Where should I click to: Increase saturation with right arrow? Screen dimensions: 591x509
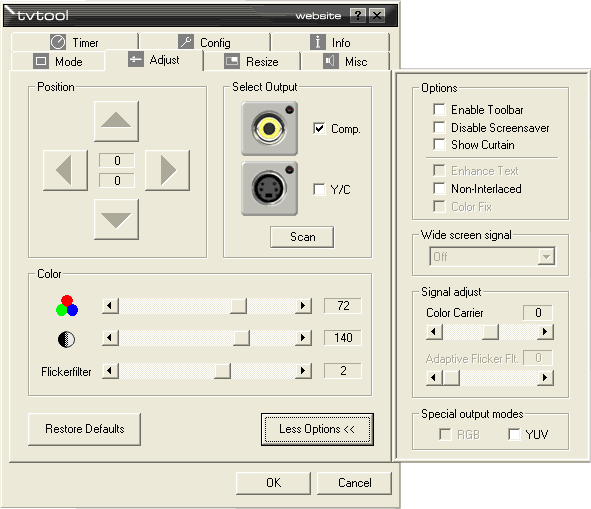click(303, 306)
